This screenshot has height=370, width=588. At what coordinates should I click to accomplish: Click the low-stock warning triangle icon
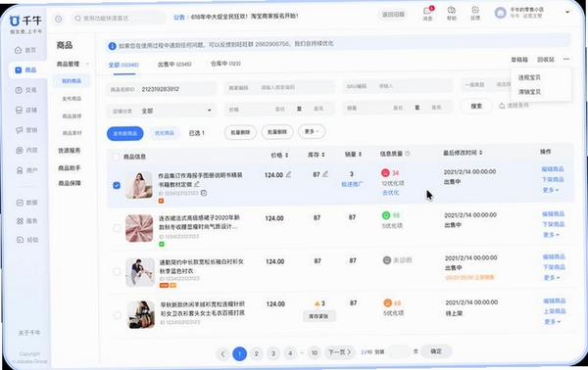pyautogui.click(x=318, y=303)
